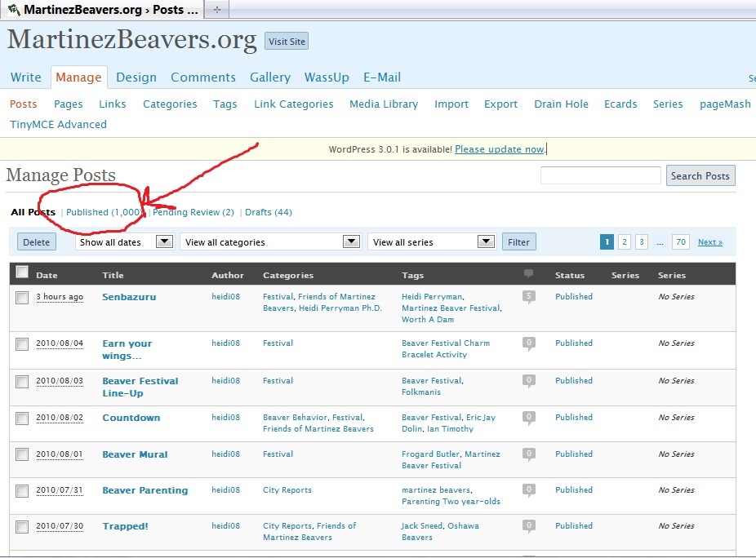This screenshot has height=558, width=756.
Task: Apply filters with the Filter button
Action: point(518,242)
